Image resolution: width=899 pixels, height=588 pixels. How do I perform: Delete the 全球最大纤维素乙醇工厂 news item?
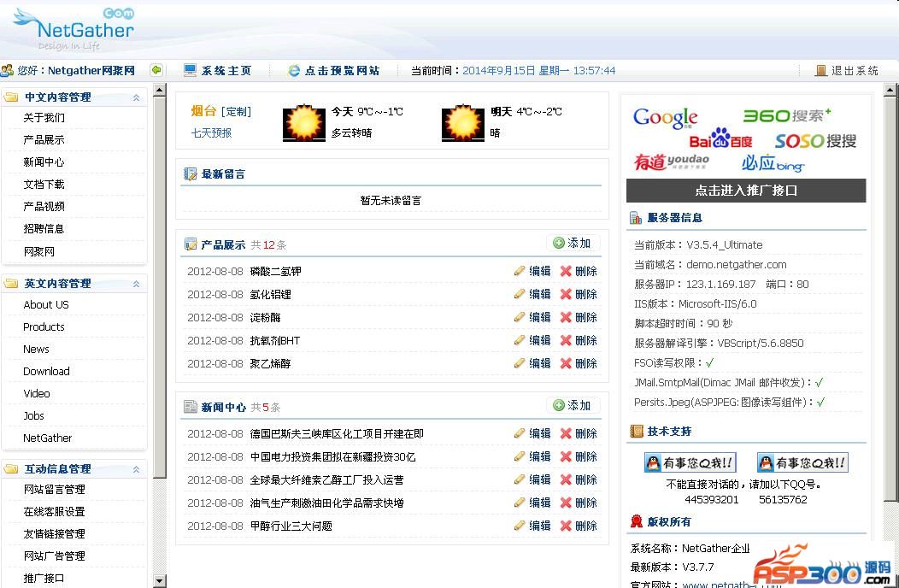pyautogui.click(x=579, y=479)
